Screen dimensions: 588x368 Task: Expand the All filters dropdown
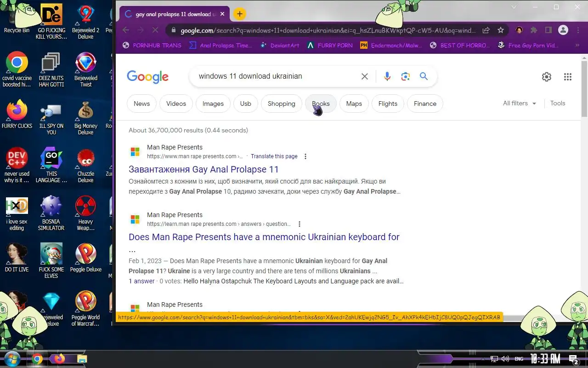click(520, 103)
